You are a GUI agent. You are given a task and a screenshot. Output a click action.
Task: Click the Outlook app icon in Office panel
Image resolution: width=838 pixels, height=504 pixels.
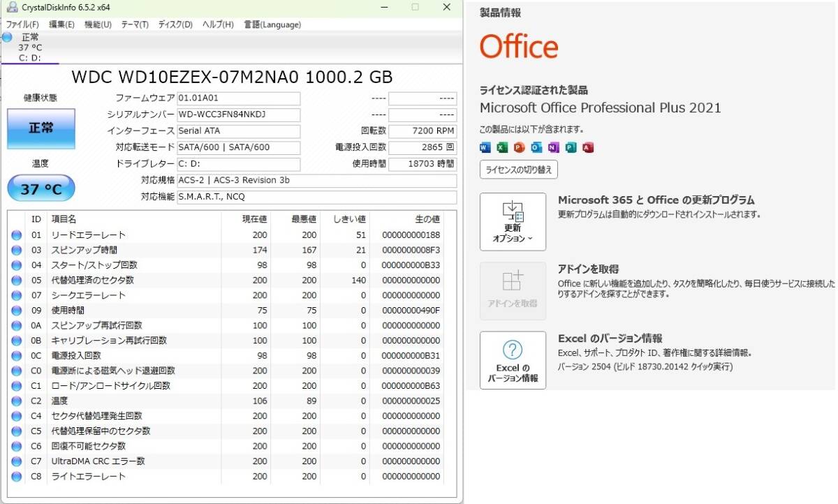coord(536,147)
